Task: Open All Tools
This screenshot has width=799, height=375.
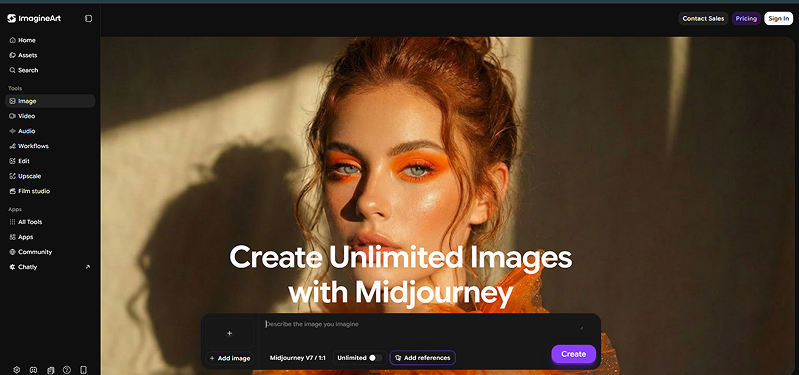Action: point(50,222)
